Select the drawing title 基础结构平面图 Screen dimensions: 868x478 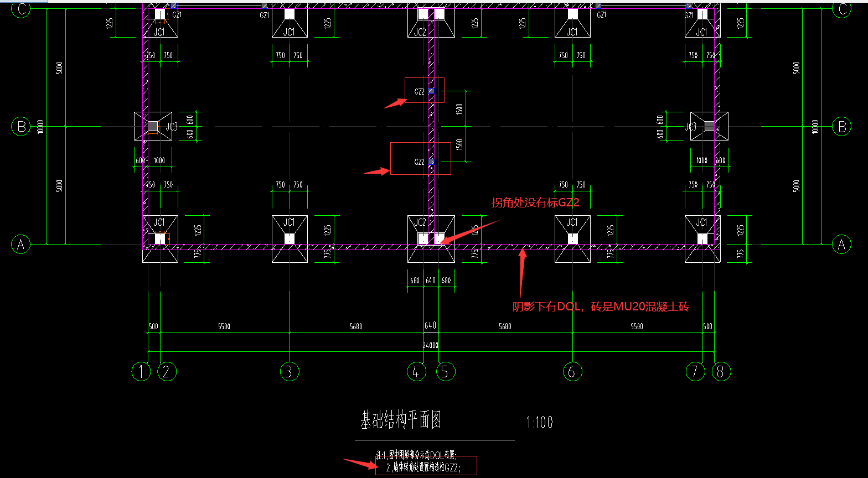[401, 421]
